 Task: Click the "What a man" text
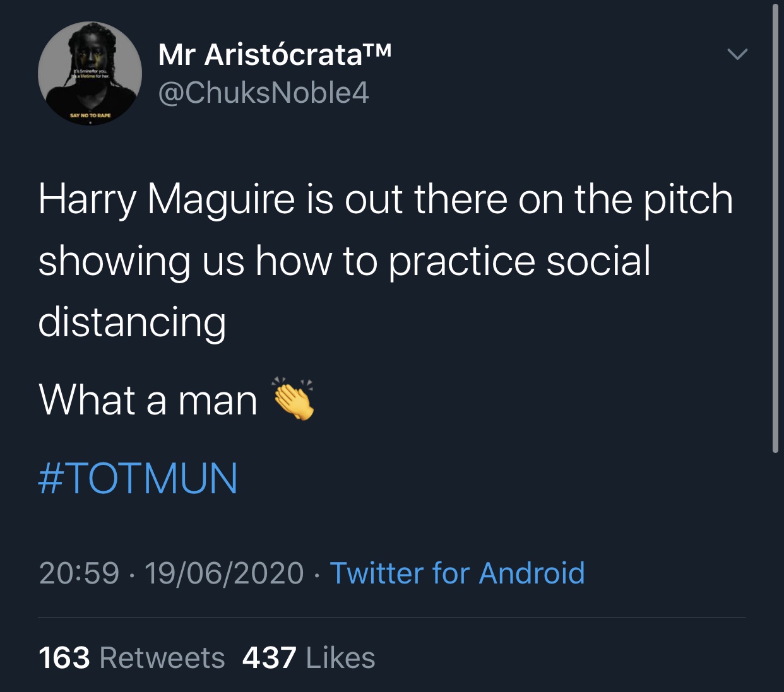pyautogui.click(x=148, y=400)
